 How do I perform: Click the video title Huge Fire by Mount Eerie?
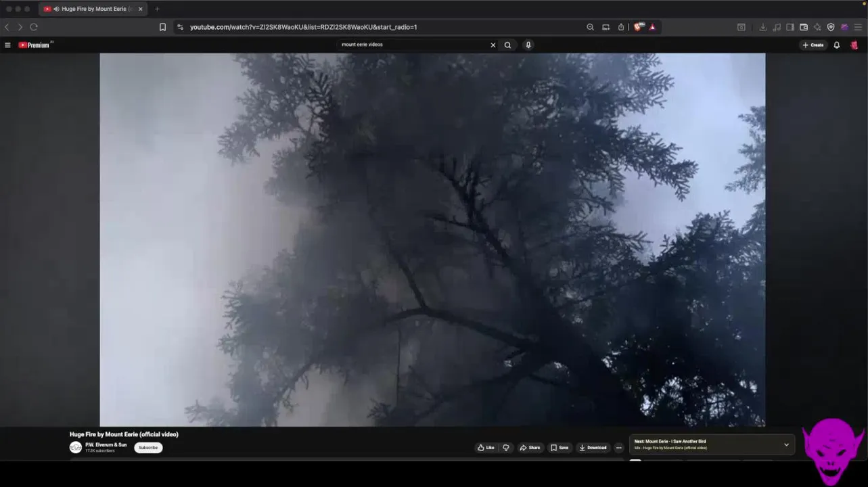(x=124, y=434)
